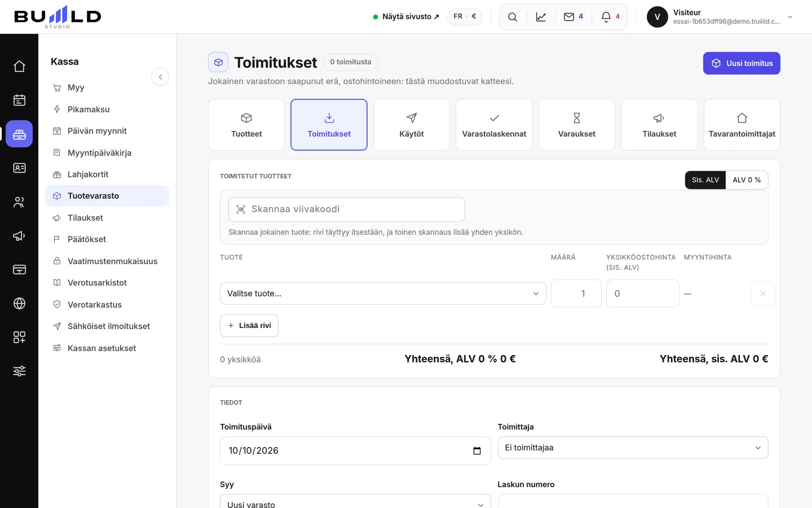
Task: Open Sähköiset ilmoitukset menu item
Action: tap(107, 326)
